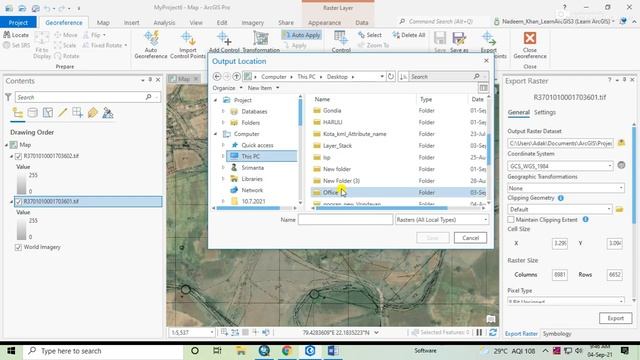Click the Select control point tool
Image resolution: width=640 pixels, height=360 pixels.
pyautogui.click(x=369, y=35)
